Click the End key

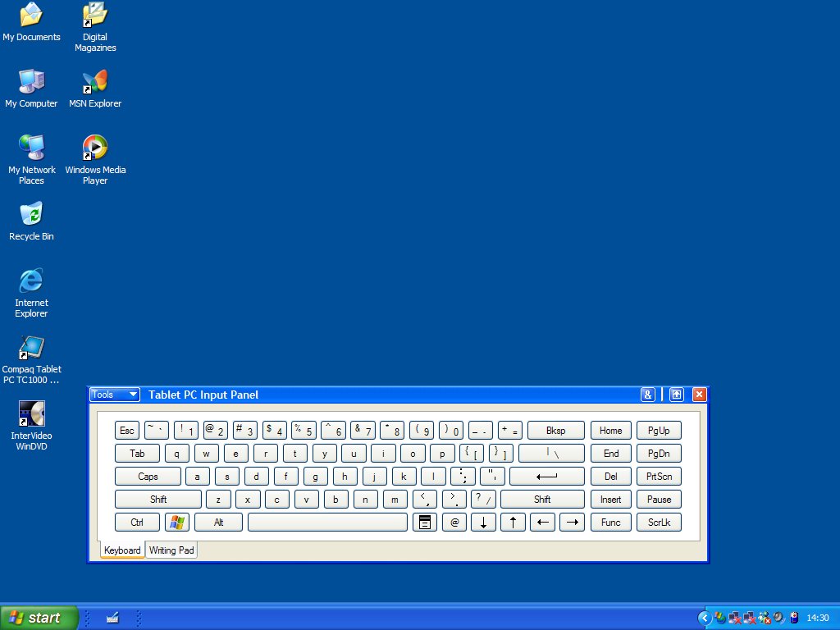click(610, 453)
